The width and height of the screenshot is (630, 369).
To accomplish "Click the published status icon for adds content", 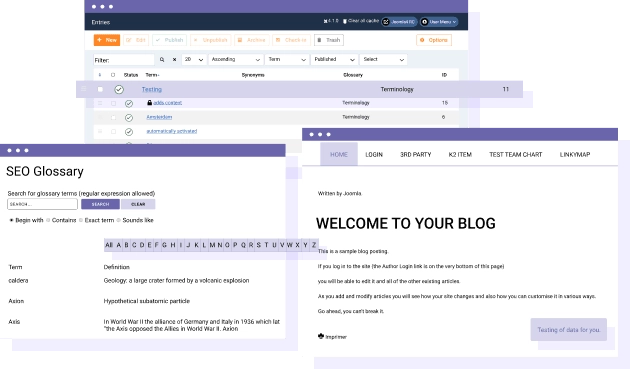I will click(x=129, y=103).
